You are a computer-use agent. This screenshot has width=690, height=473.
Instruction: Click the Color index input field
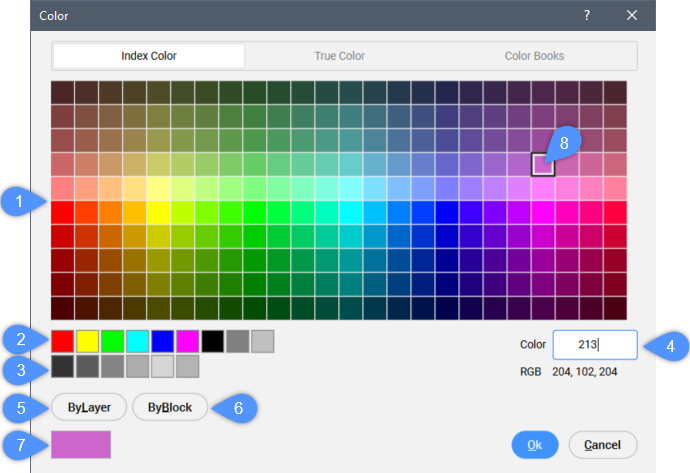point(594,345)
